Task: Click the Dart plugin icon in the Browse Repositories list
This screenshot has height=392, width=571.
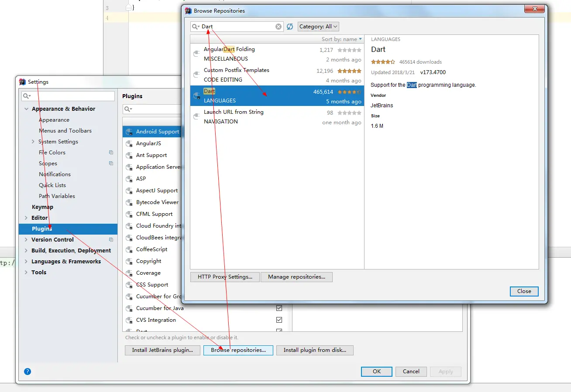Action: point(197,96)
